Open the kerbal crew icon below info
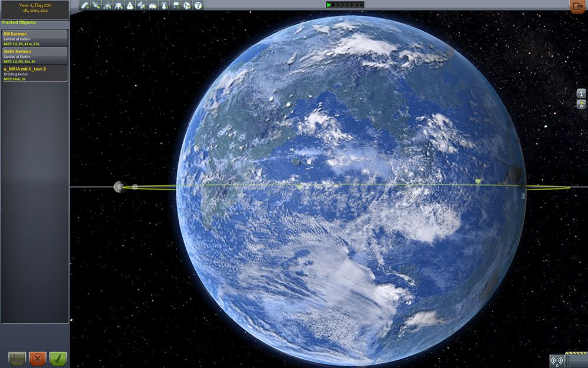 coord(581,104)
